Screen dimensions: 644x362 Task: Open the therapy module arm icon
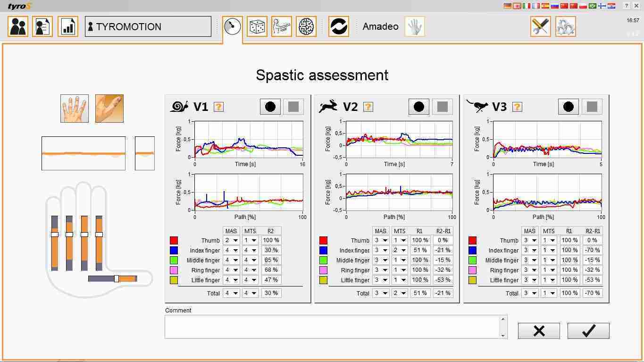(282, 26)
